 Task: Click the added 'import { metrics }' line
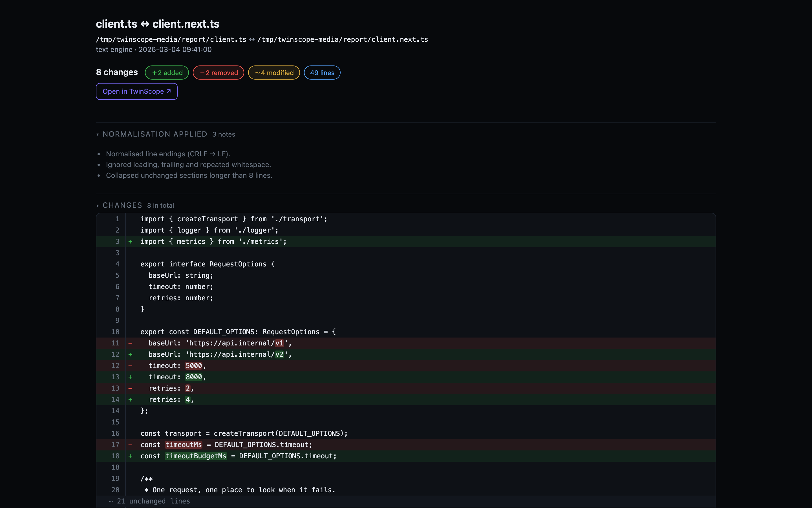click(x=406, y=242)
